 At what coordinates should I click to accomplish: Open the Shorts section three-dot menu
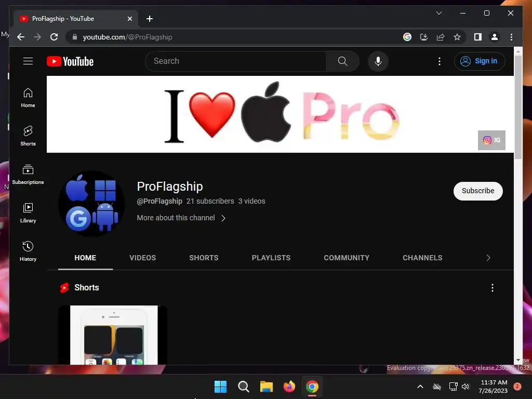coord(493,288)
